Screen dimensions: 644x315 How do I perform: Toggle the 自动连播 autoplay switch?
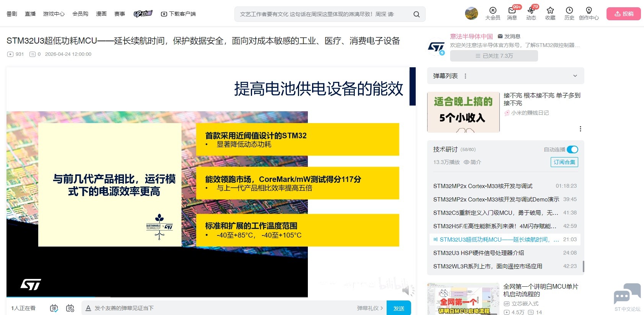tap(572, 149)
